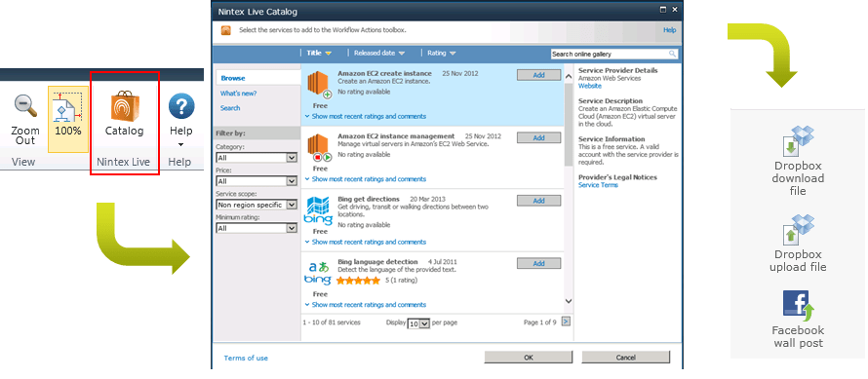Viewport: 868px width, 379px height.
Task: Open the Help link in dialog header
Action: (669, 30)
